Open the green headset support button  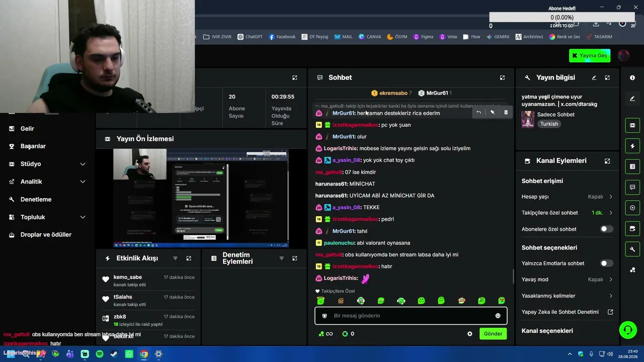coord(628,330)
